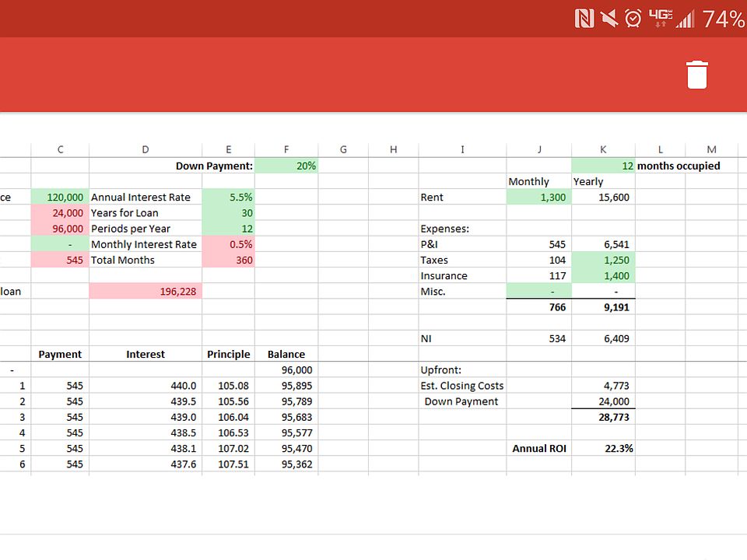747x560 pixels.
Task: Click the Annual ROI value 22.3%
Action: click(604, 449)
